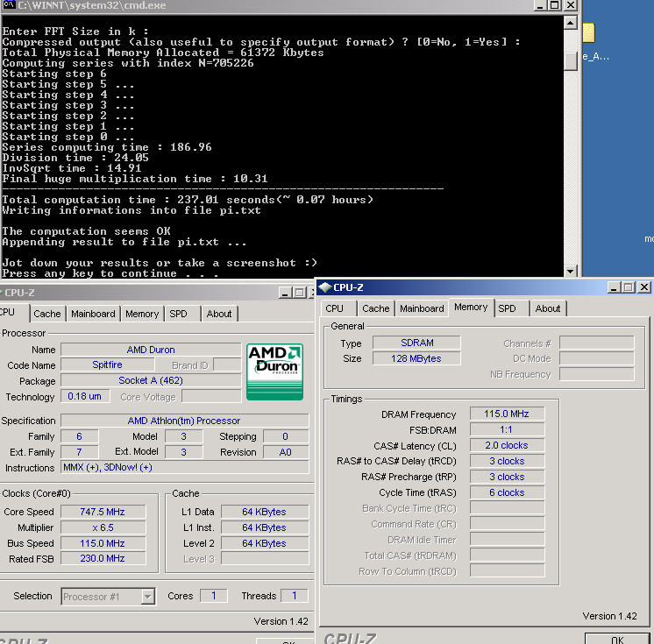Select SPD tab in right CPU-Z window

tap(508, 308)
